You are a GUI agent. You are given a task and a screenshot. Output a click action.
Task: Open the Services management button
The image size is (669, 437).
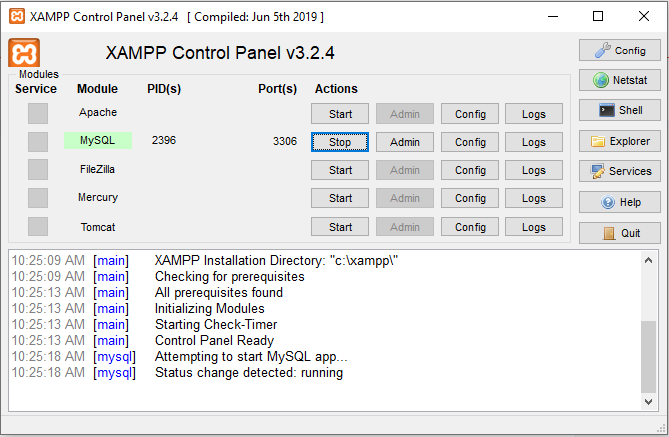(620, 171)
